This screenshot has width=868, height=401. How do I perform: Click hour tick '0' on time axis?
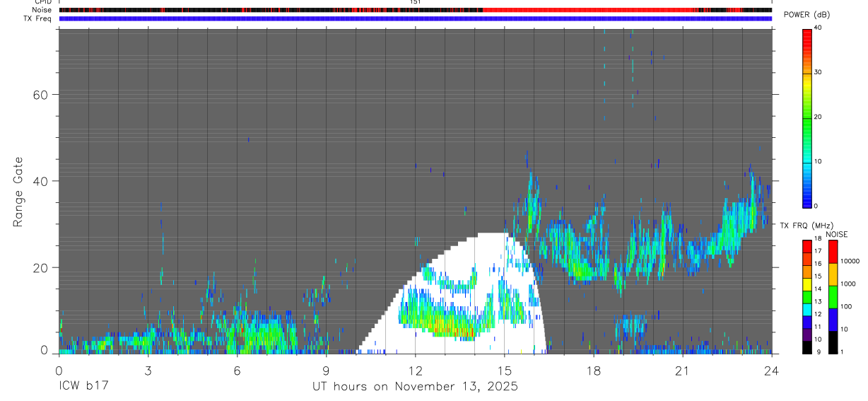point(59,370)
